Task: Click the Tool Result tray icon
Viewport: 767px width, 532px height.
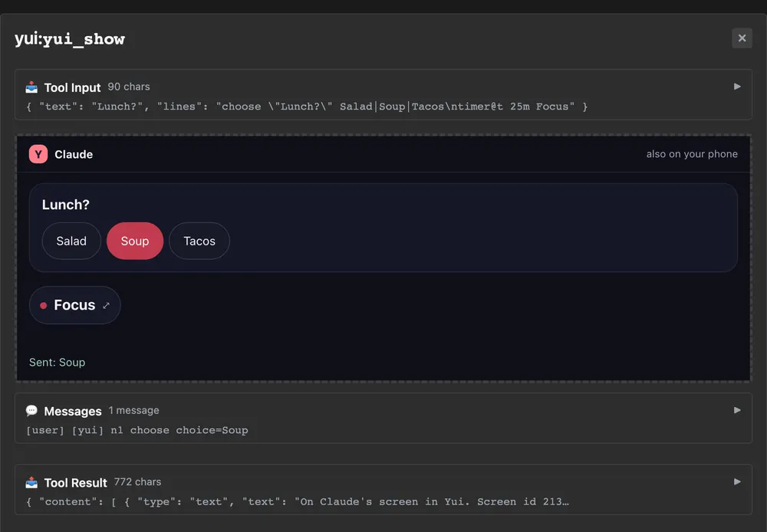Action: [x=31, y=482]
